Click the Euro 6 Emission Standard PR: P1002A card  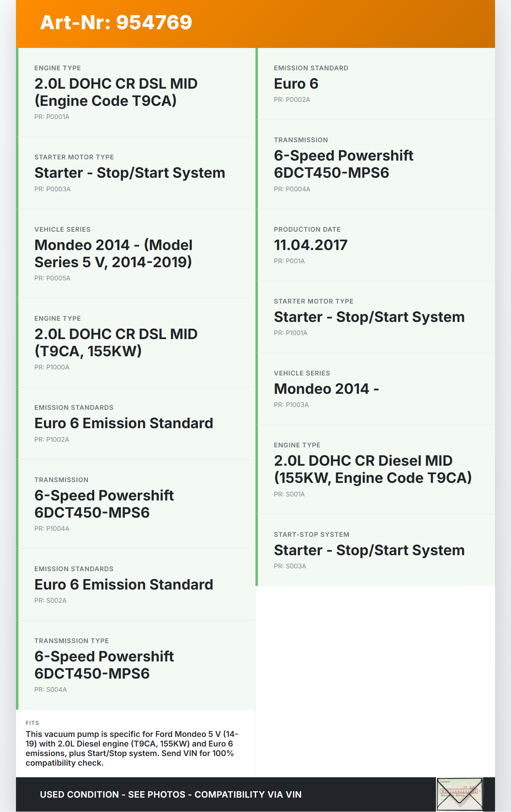(136, 423)
